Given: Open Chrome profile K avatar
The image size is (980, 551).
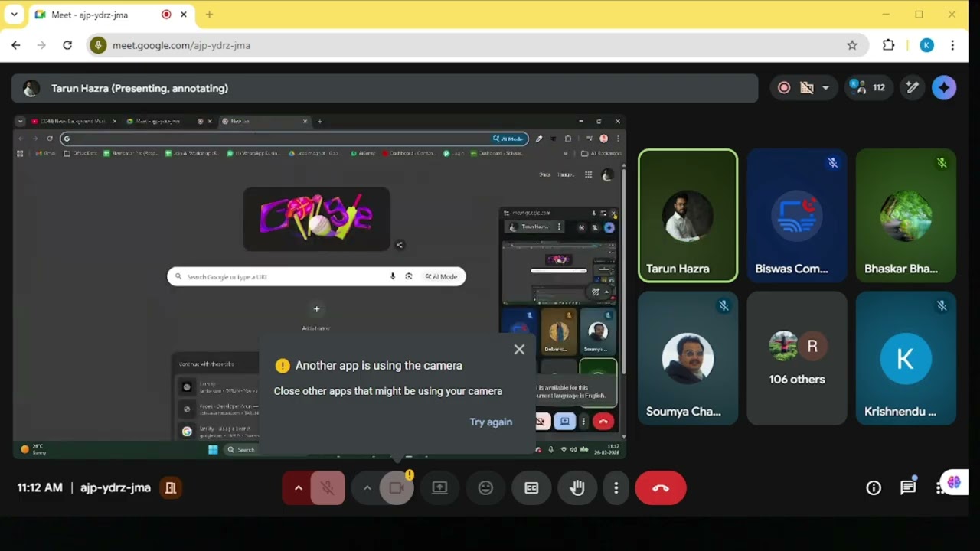Looking at the screenshot, I should (x=926, y=45).
